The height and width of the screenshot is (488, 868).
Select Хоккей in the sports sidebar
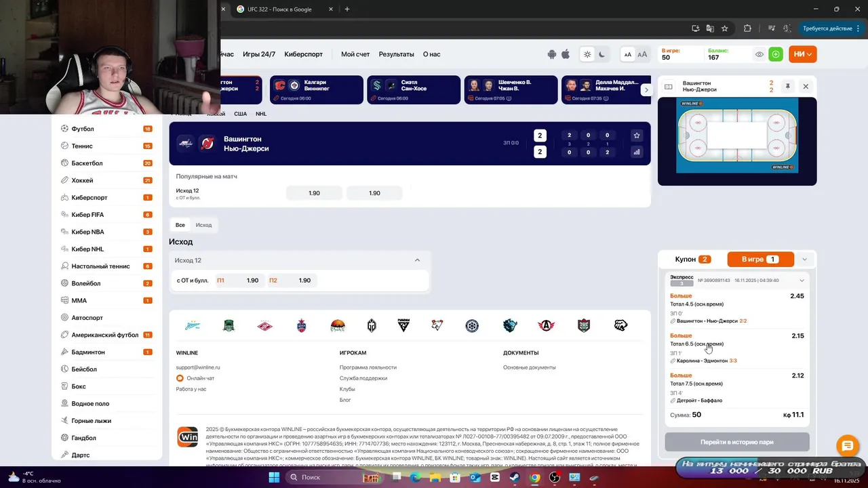coord(106,180)
